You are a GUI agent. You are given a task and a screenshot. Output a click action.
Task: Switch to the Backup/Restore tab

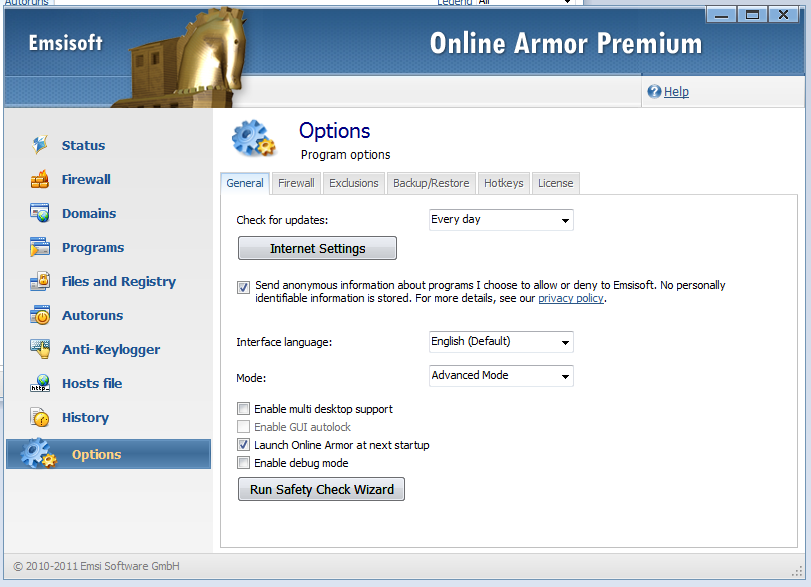[x=431, y=183]
